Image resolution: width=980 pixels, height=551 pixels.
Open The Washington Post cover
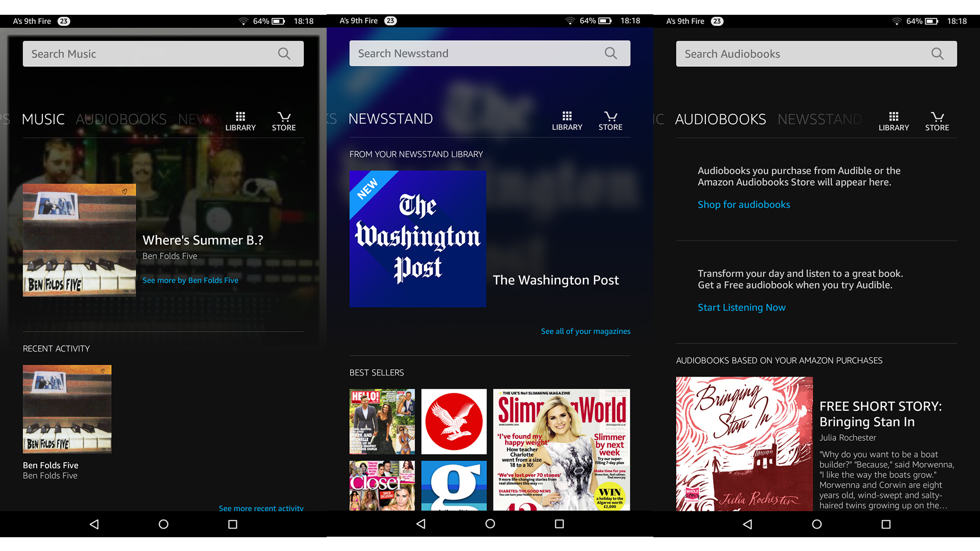pyautogui.click(x=418, y=239)
